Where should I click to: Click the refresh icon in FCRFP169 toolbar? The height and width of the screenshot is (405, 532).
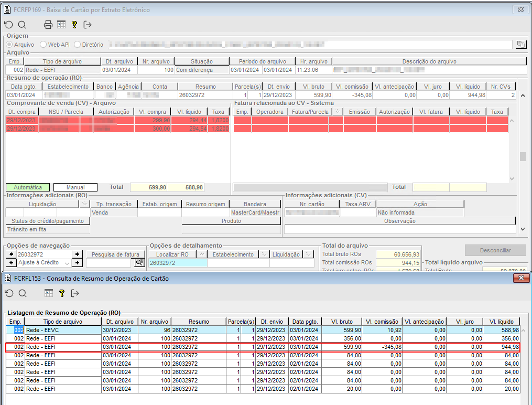coord(8,25)
